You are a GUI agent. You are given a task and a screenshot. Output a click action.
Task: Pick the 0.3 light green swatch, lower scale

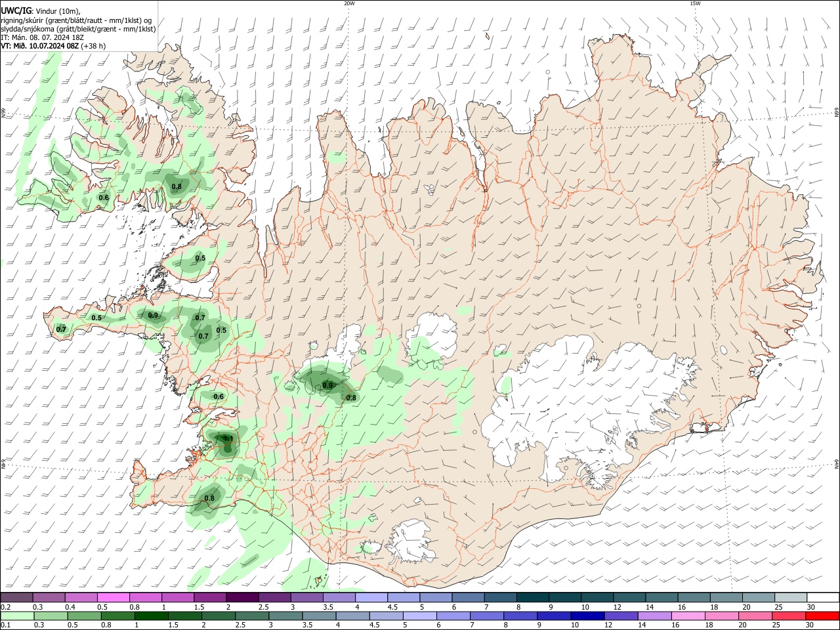click(x=51, y=616)
